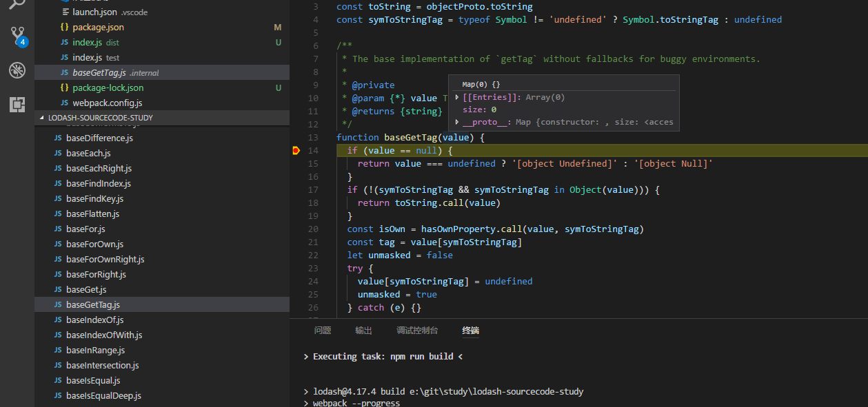This screenshot has width=868, height=407.
Task: Open launch.json in open editors
Action: [162, 12]
